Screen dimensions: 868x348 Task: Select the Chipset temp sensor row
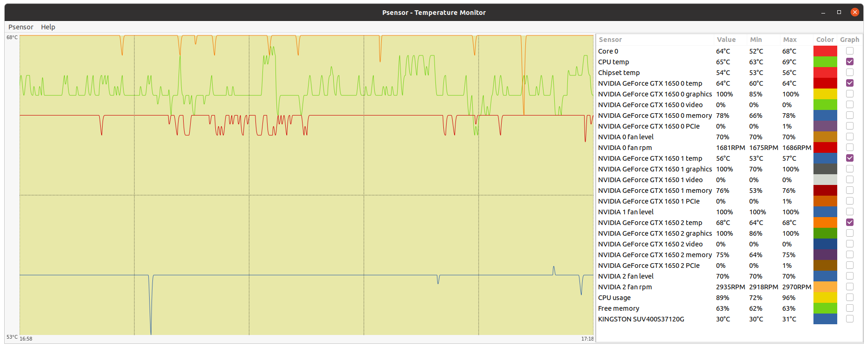(x=619, y=73)
